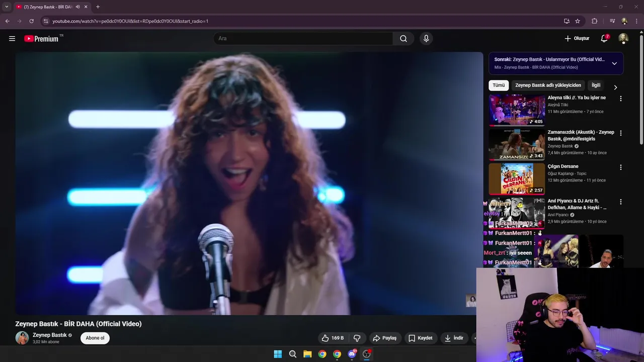Open the Çılgın Dersane video title
Screen dimensions: 644x362
[563, 166]
